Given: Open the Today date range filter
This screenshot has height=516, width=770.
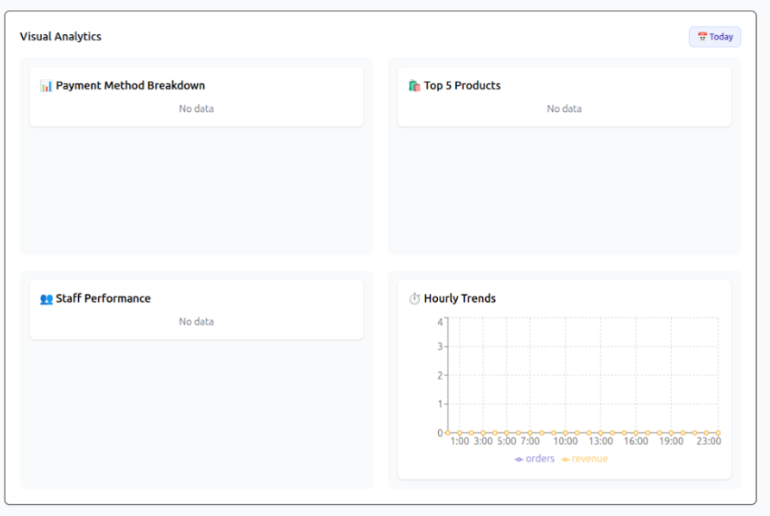Looking at the screenshot, I should point(715,37).
